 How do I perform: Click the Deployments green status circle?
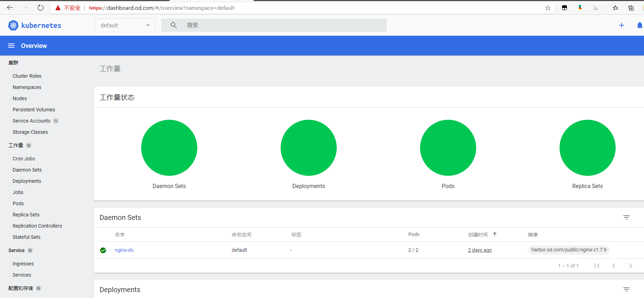pos(309,148)
